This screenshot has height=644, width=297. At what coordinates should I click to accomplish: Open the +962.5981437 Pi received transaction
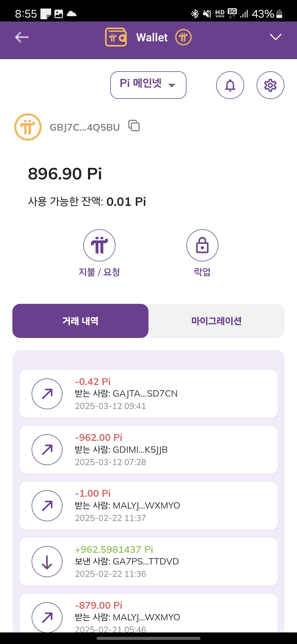(148, 561)
